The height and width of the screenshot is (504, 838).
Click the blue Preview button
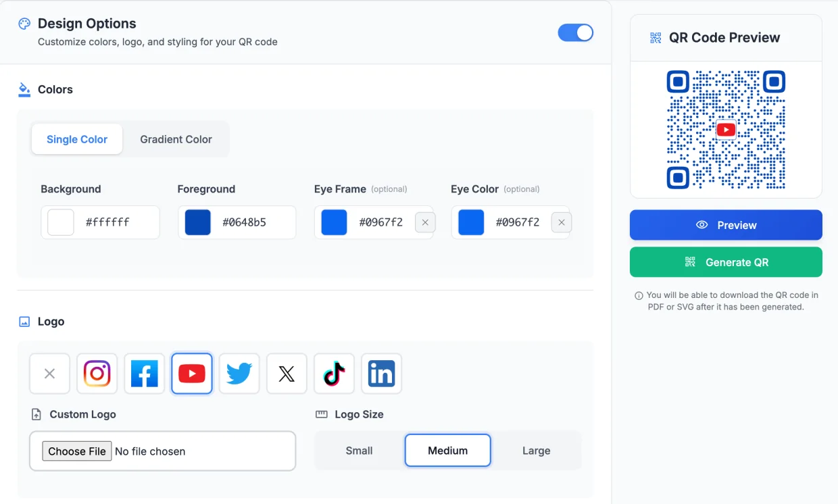click(x=726, y=225)
